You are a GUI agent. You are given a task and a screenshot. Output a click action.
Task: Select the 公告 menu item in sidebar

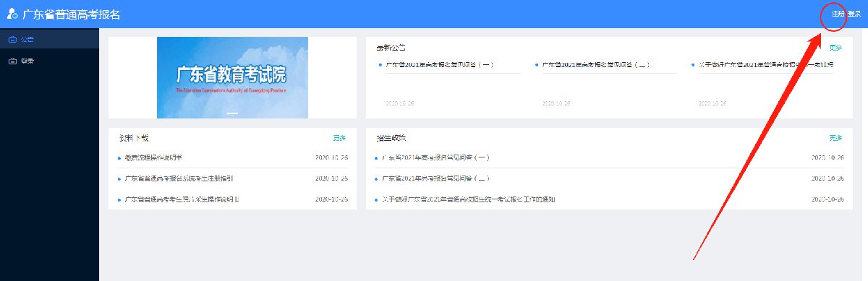pos(49,39)
